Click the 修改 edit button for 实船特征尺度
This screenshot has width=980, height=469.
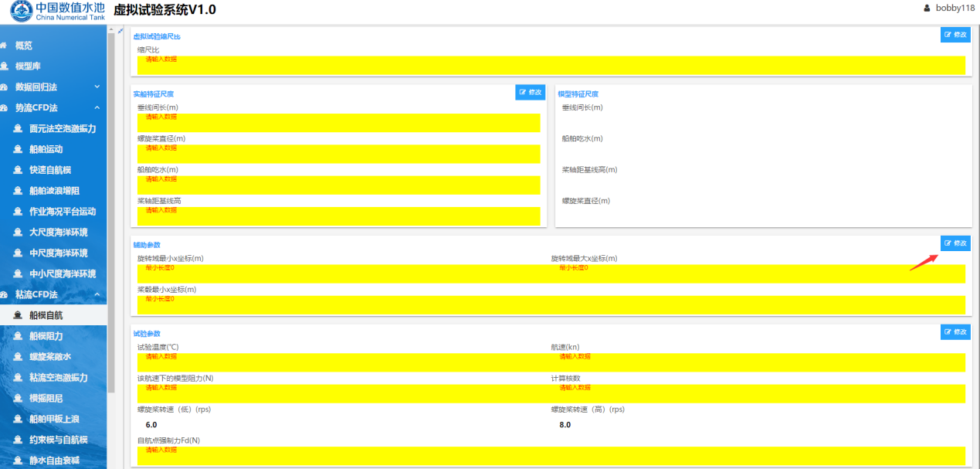click(x=531, y=93)
